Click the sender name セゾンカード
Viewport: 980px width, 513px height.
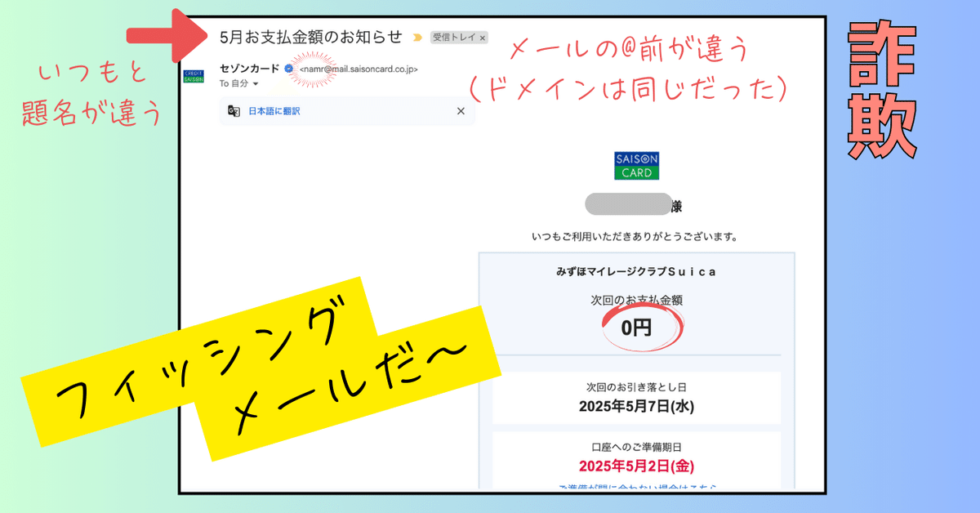(x=249, y=69)
